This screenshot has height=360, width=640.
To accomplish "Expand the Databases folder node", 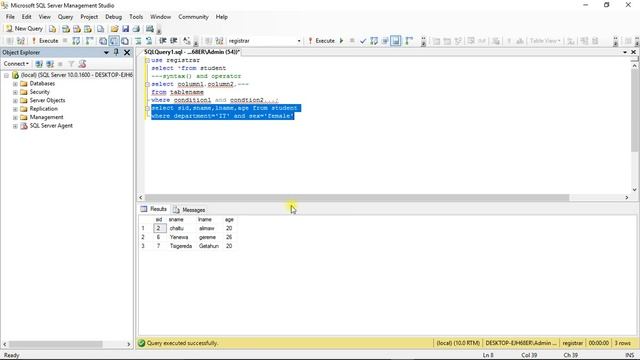I will (15, 84).
